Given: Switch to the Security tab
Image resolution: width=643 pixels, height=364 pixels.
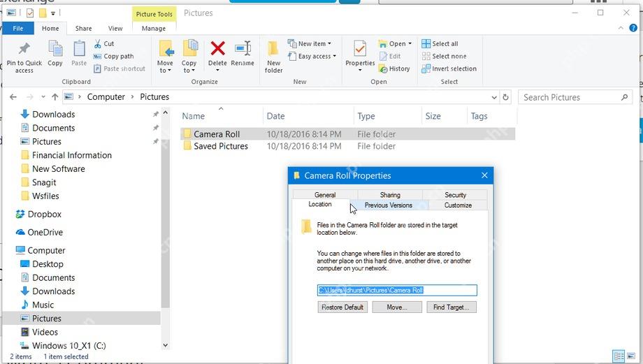Looking at the screenshot, I should (x=455, y=195).
